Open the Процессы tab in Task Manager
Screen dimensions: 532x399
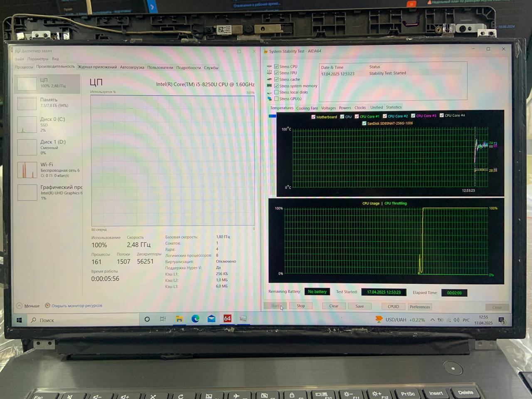tap(24, 67)
